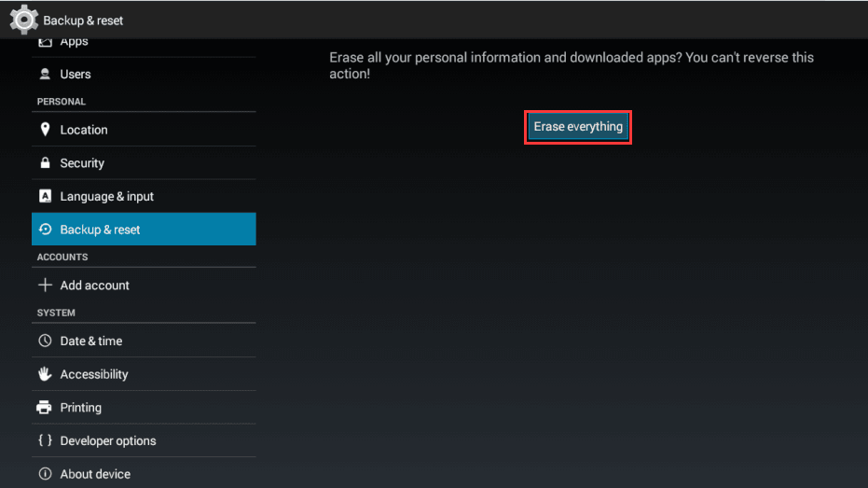Click the Location pin icon

(45, 130)
